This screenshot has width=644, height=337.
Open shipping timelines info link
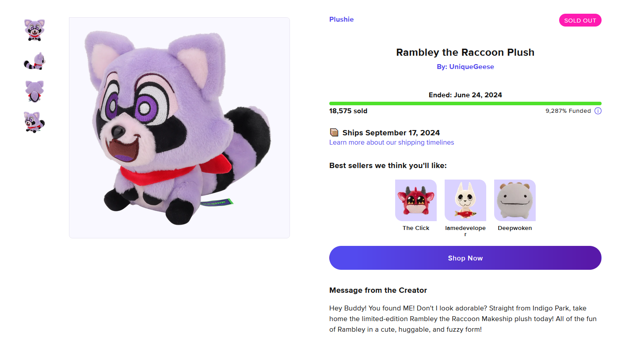(x=392, y=142)
